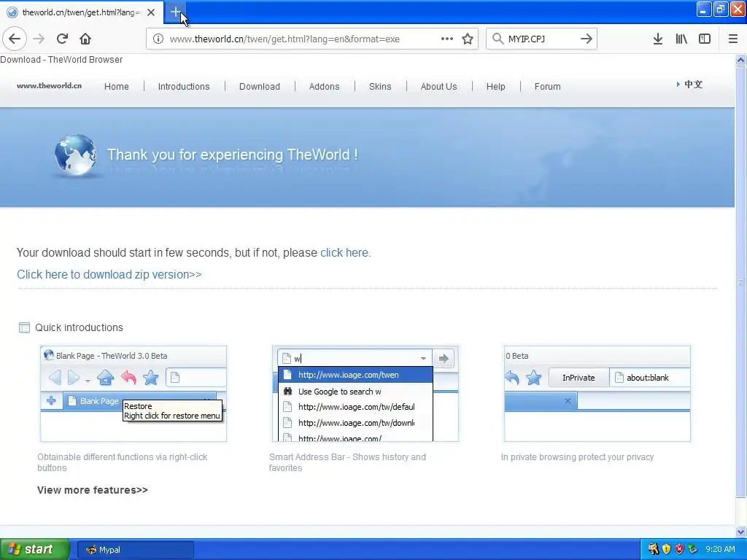This screenshot has height=560, width=747.
Task: Open the InPrivate browsing screenshot thumbnail
Action: [597, 394]
